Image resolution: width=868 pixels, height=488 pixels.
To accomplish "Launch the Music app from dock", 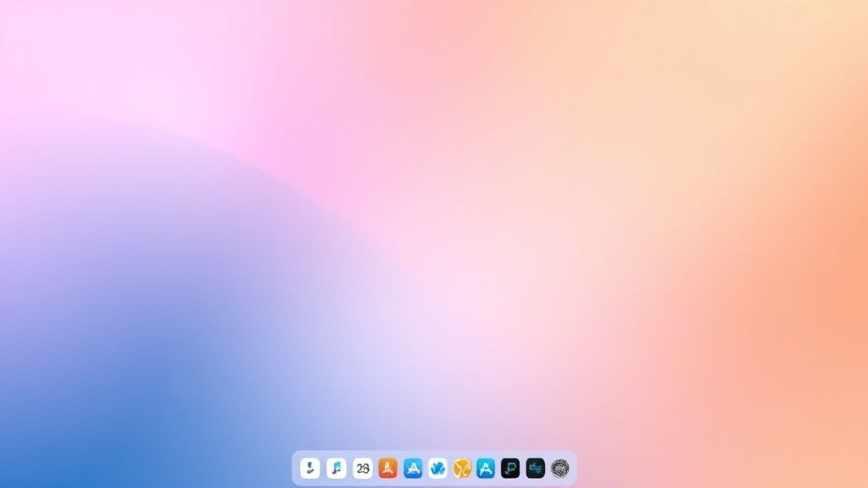I will (x=336, y=468).
